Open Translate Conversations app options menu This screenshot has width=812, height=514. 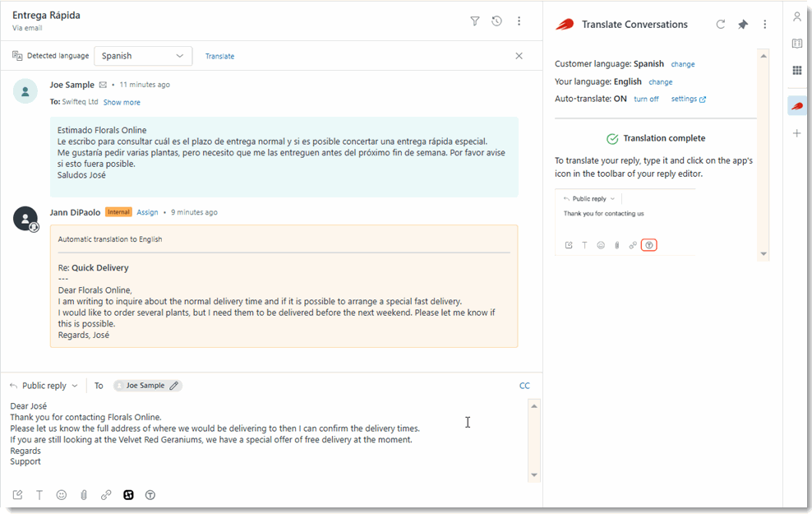[x=765, y=25]
